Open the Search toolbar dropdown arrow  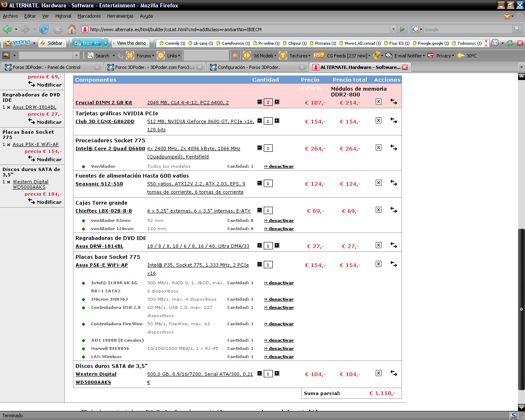tap(114, 56)
